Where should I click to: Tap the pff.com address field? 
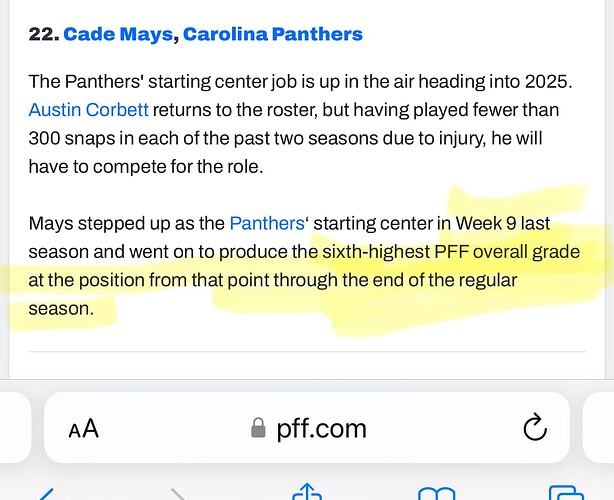(318, 429)
